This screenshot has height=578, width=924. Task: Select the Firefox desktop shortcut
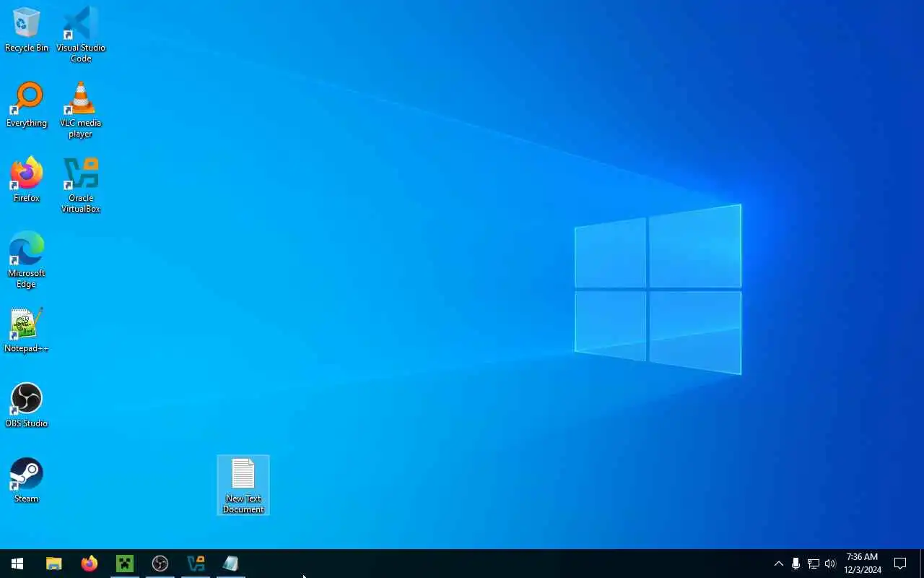tap(27, 180)
